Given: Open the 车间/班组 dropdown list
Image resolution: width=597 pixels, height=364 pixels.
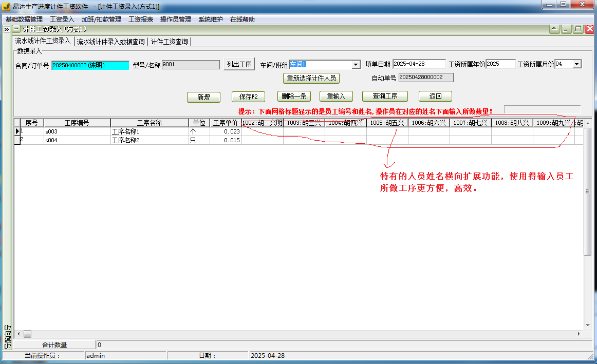Looking at the screenshot, I should tap(356, 65).
